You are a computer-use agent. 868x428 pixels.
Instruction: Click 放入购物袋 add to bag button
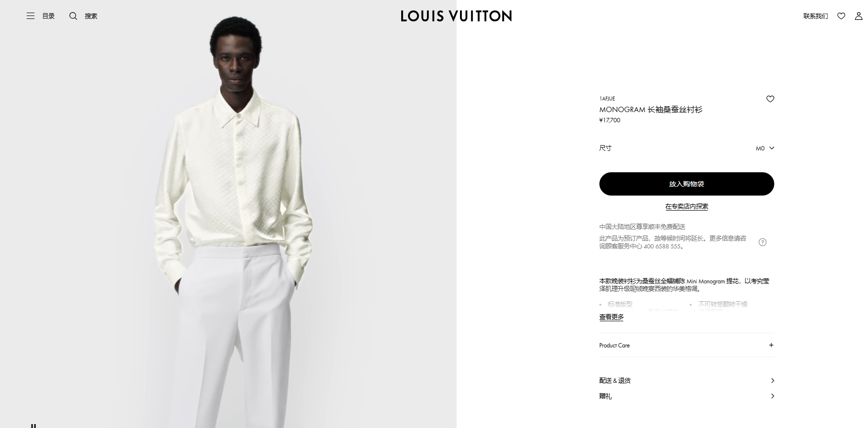coord(686,184)
